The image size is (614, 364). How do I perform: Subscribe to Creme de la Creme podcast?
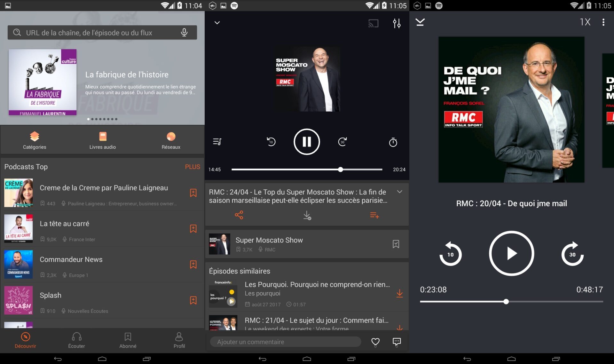point(193,193)
